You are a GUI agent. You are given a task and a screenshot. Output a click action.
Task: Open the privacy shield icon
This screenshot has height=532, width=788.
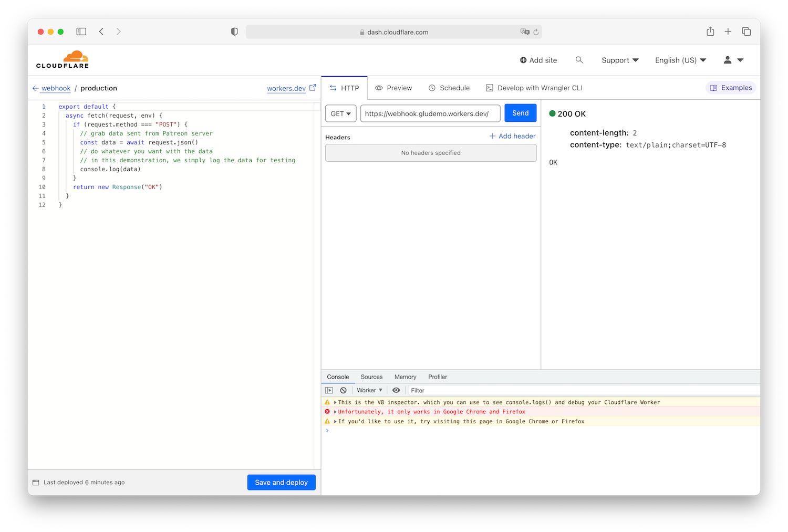234,32
